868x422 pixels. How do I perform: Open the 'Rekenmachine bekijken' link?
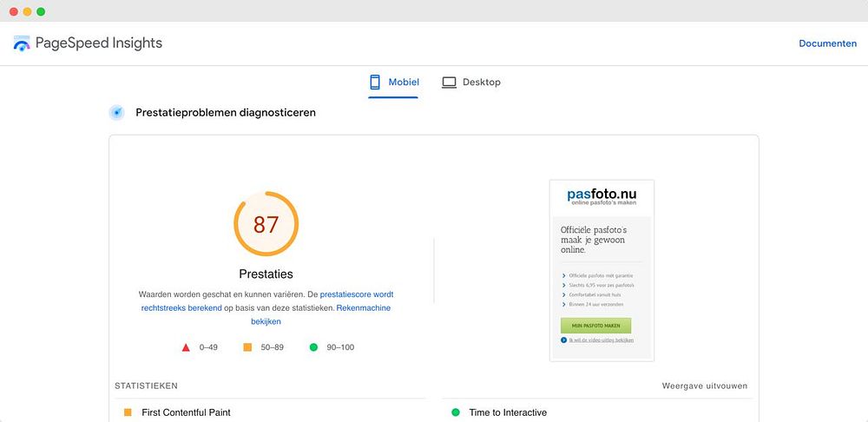(x=321, y=314)
